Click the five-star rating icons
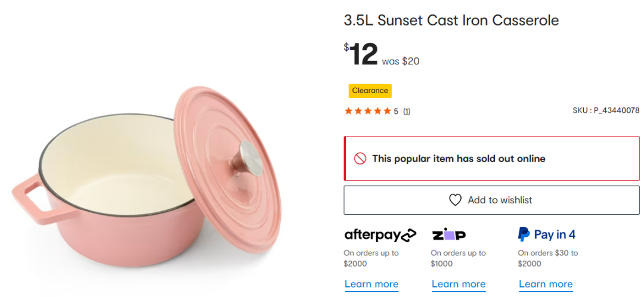The width and height of the screenshot is (644, 297). coord(367,111)
